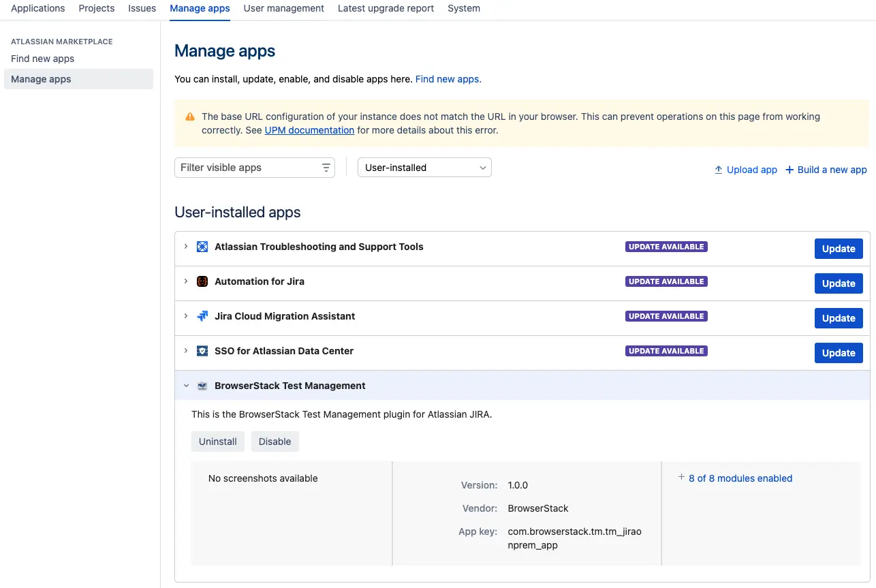Click the filter icon in the search box
Viewport: 876px width, 588px height.
click(x=326, y=168)
